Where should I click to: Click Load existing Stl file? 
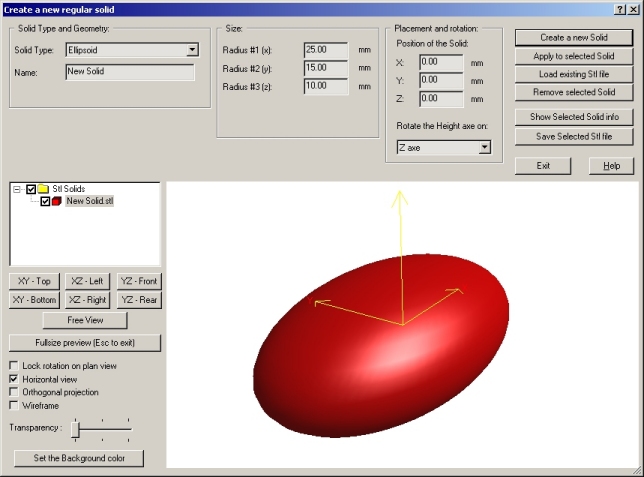(574, 74)
